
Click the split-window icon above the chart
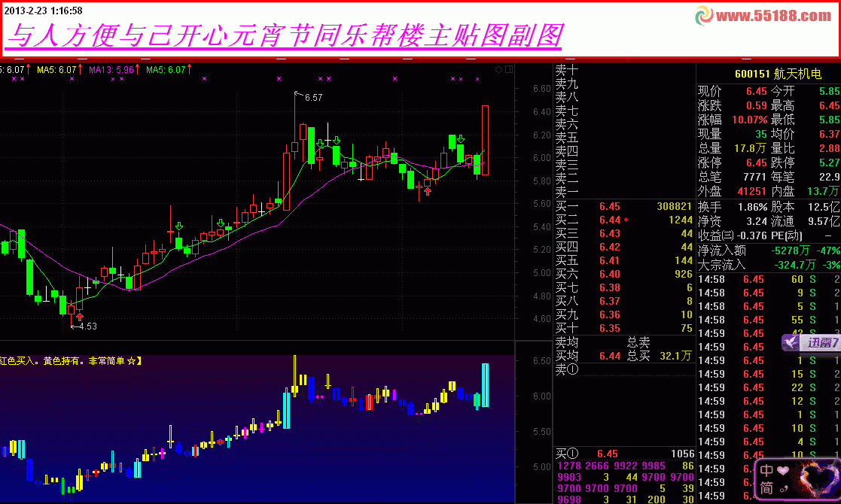508,70
